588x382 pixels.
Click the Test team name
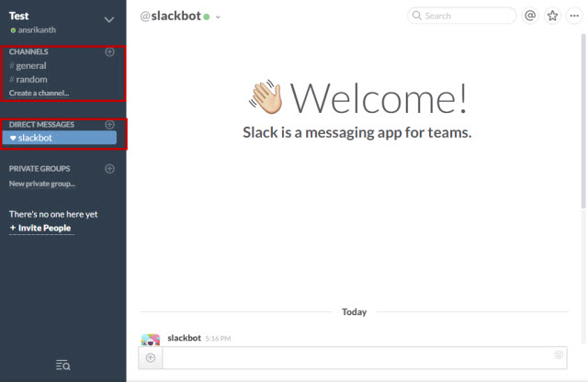[x=18, y=16]
